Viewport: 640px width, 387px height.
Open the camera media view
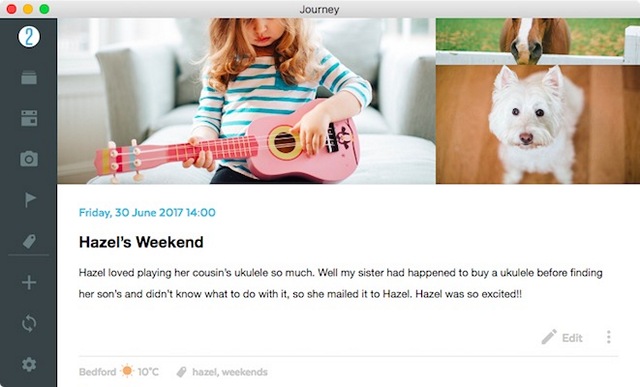(29, 159)
